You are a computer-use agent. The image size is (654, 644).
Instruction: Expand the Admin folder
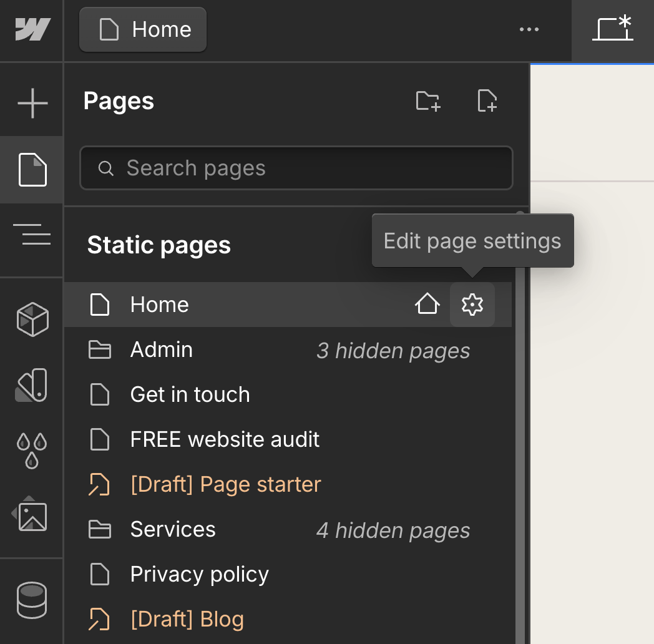(x=161, y=349)
